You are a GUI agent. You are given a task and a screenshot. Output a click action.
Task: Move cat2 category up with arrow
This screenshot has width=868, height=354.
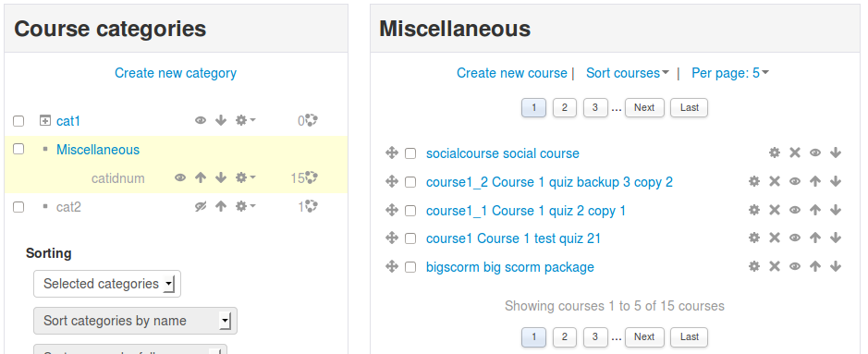point(221,206)
